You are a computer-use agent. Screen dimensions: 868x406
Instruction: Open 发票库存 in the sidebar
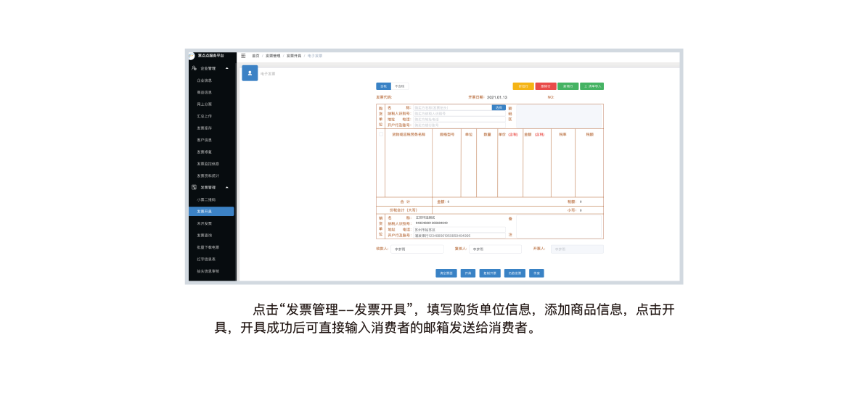coord(204,128)
